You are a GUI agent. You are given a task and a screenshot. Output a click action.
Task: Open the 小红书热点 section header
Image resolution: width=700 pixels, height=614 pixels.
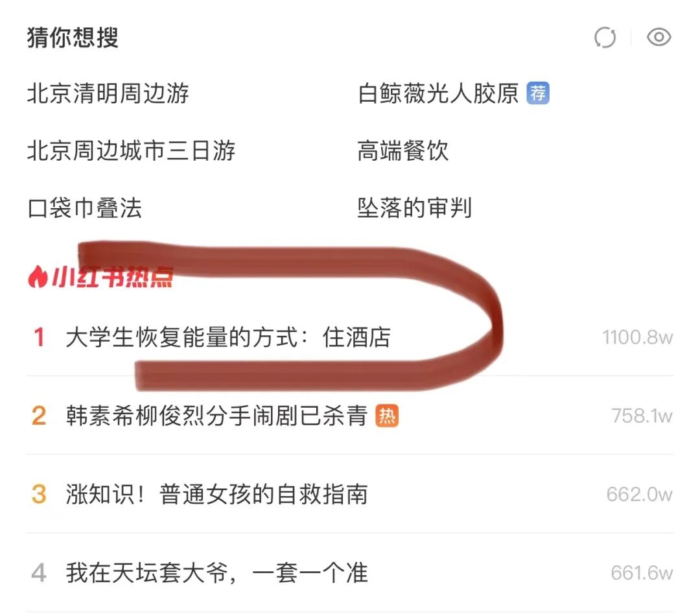[x=100, y=277]
